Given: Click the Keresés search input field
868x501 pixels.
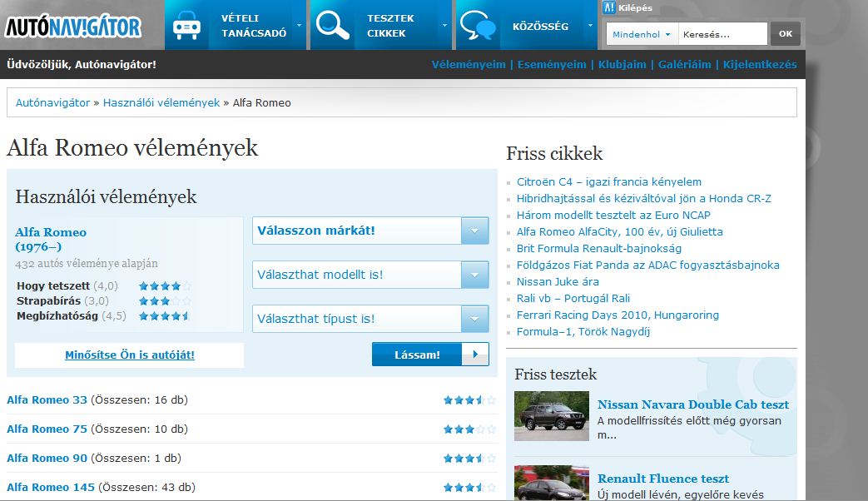Looking at the screenshot, I should pyautogui.click(x=722, y=34).
